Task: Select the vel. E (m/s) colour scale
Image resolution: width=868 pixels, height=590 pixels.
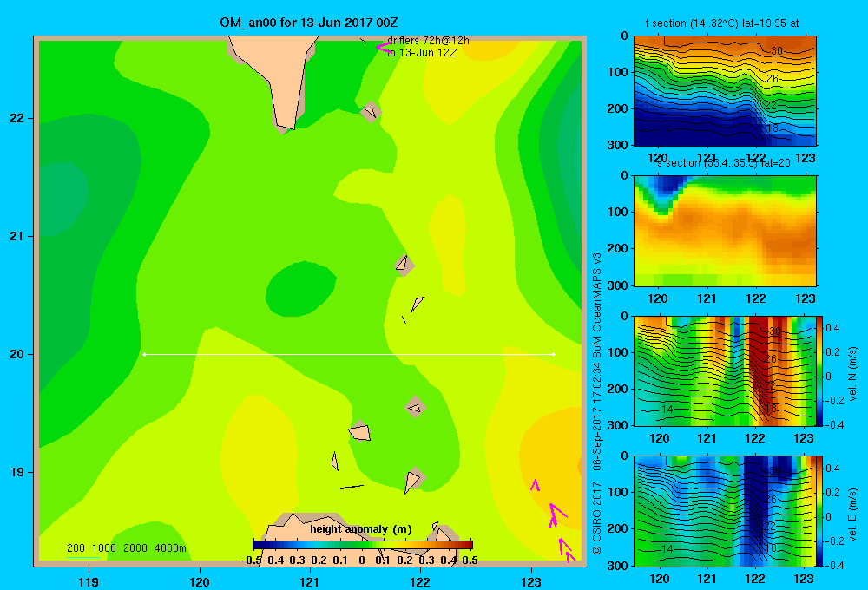Action: coord(820,511)
